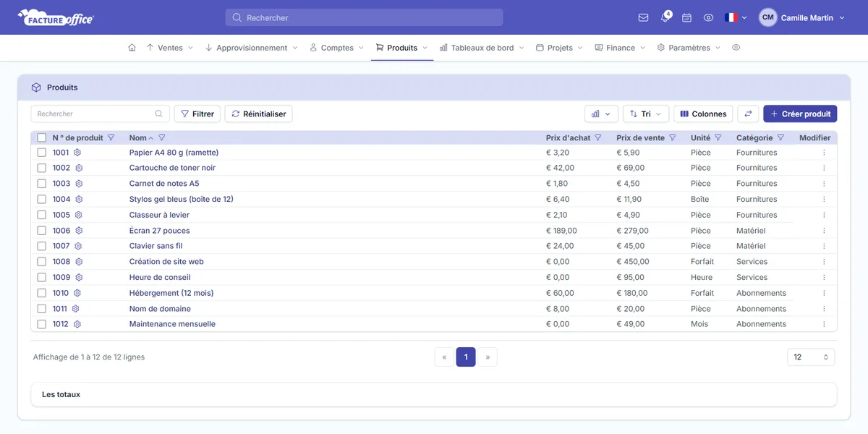Open product Maintenance mensuelle
The width and height of the screenshot is (868, 434).
pyautogui.click(x=172, y=324)
